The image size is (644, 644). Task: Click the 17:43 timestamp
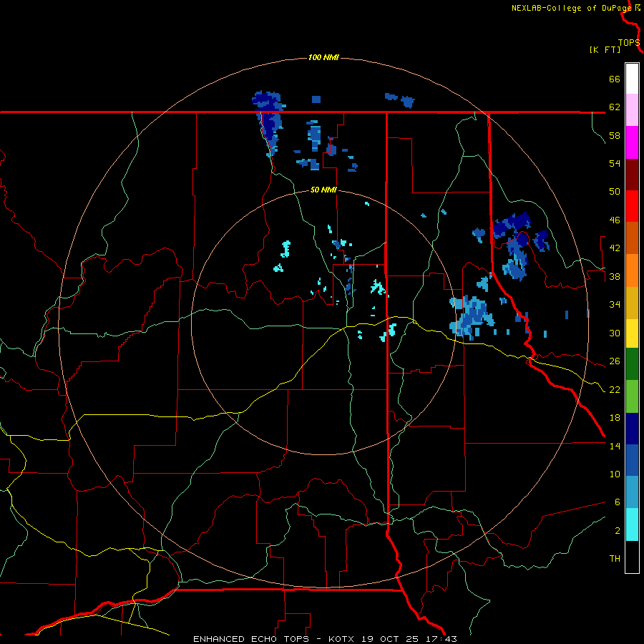point(441,639)
